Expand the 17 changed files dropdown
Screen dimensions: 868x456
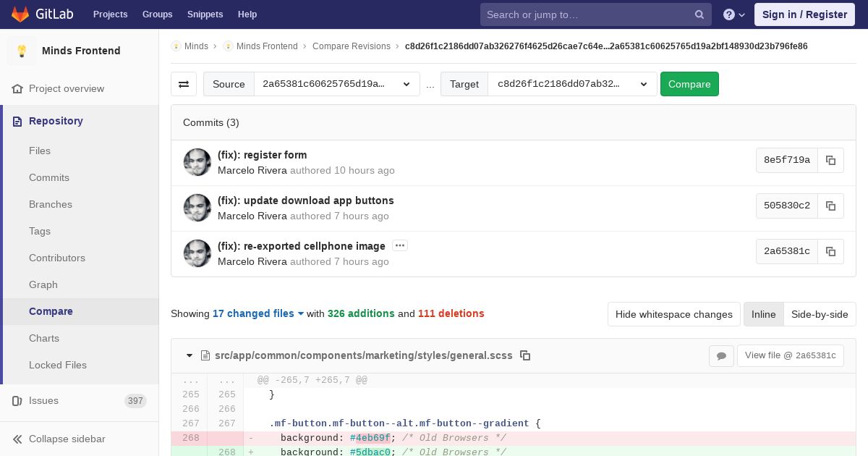[x=258, y=313]
